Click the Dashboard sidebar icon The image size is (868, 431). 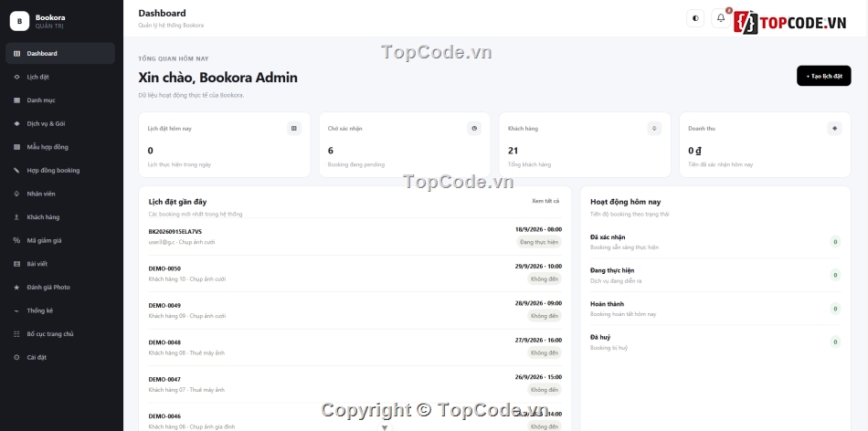pos(16,54)
